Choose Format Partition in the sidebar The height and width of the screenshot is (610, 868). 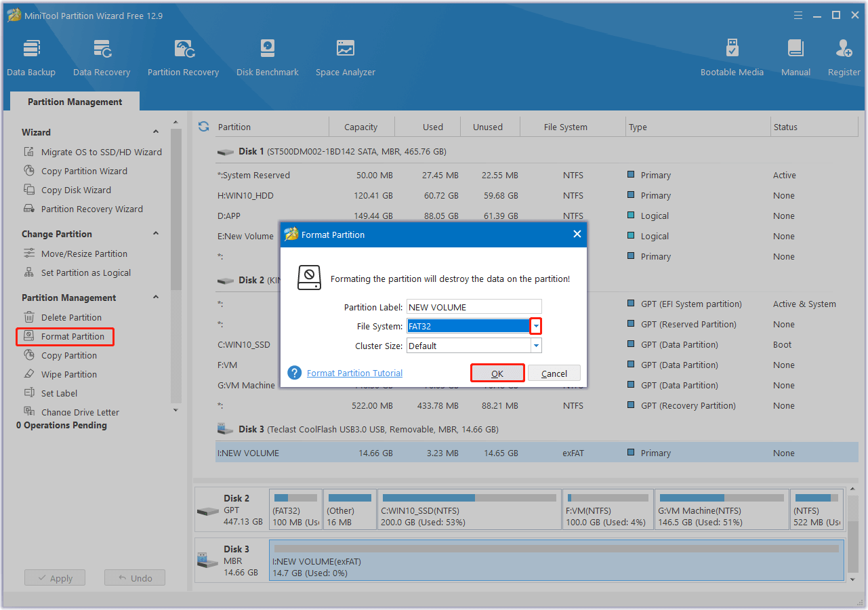pos(73,337)
